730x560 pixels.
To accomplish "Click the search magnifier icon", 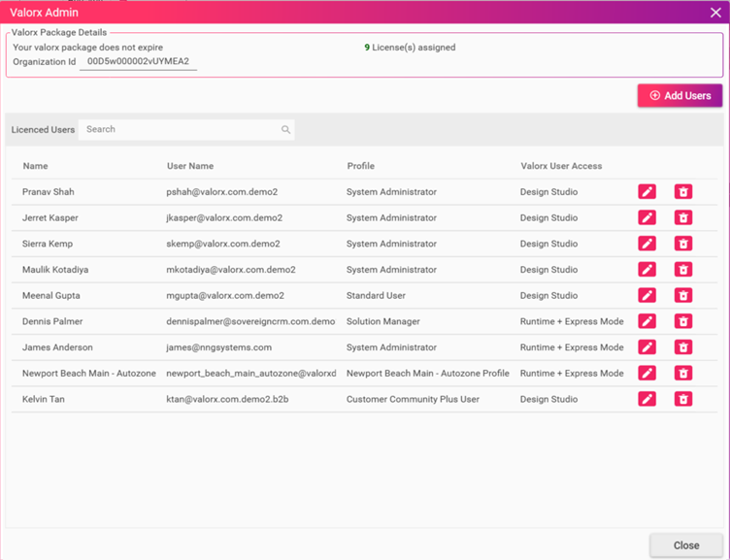I will pos(285,129).
